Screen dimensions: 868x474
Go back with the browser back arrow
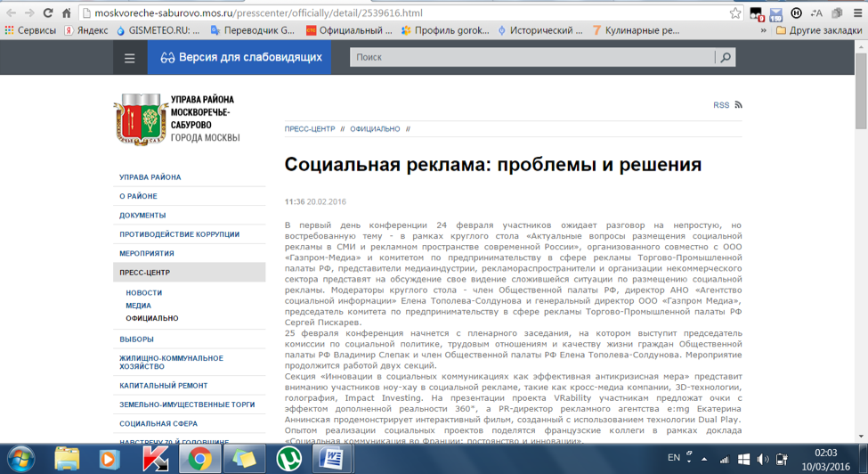[x=11, y=12]
